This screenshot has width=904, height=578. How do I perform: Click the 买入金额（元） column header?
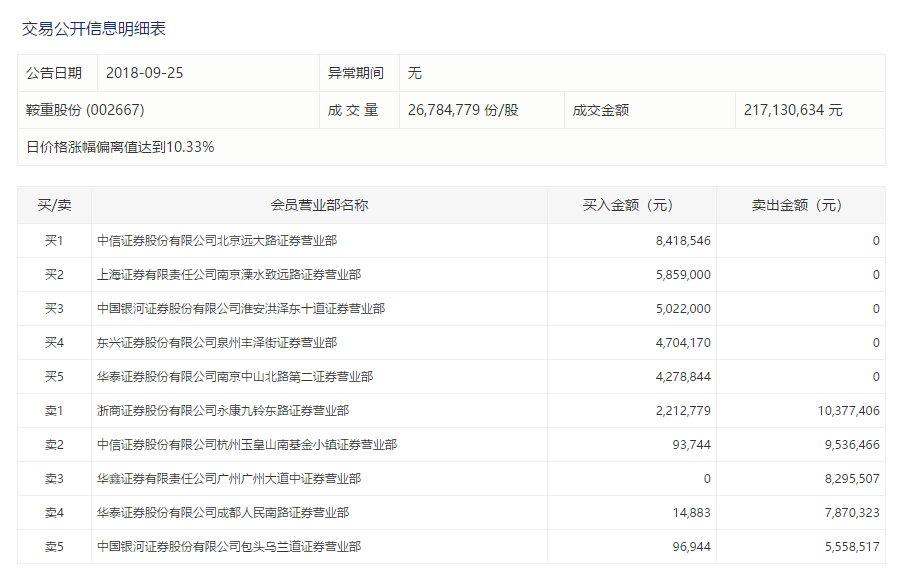tap(632, 205)
